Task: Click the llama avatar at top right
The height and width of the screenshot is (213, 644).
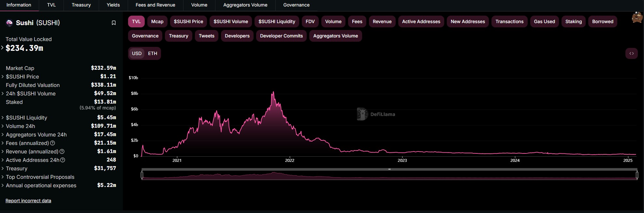Action: (637, 18)
